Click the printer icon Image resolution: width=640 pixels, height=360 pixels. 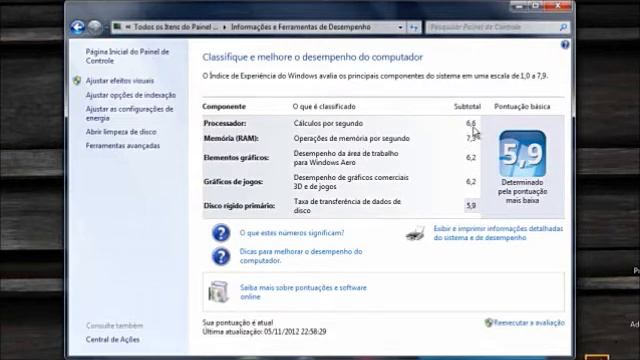click(415, 233)
